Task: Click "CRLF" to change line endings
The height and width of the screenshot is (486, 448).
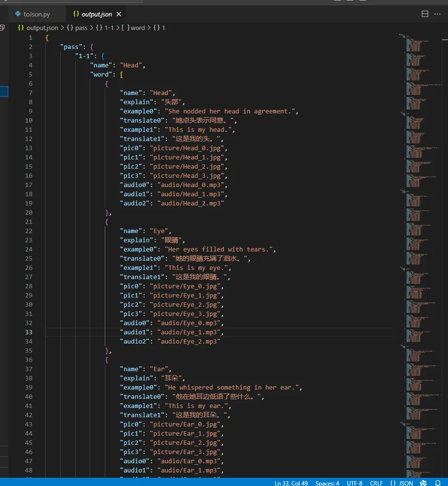Action: 376,482
